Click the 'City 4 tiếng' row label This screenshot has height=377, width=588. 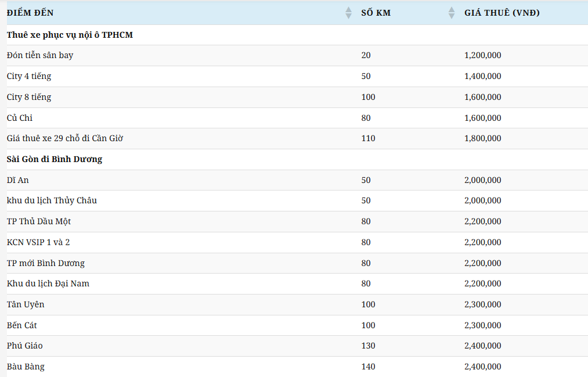tap(29, 76)
